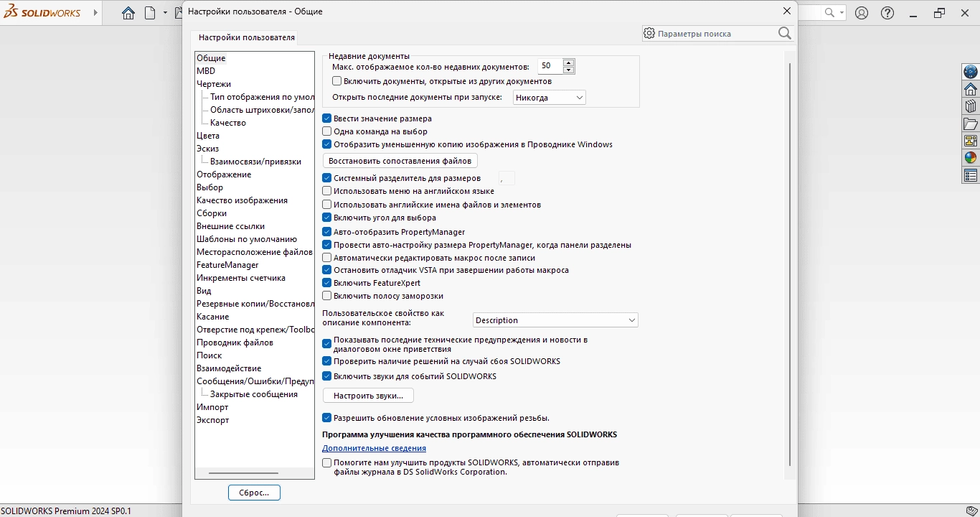Open Custom Properties tab in task pane
The height and width of the screenshot is (517, 980).
971,175
